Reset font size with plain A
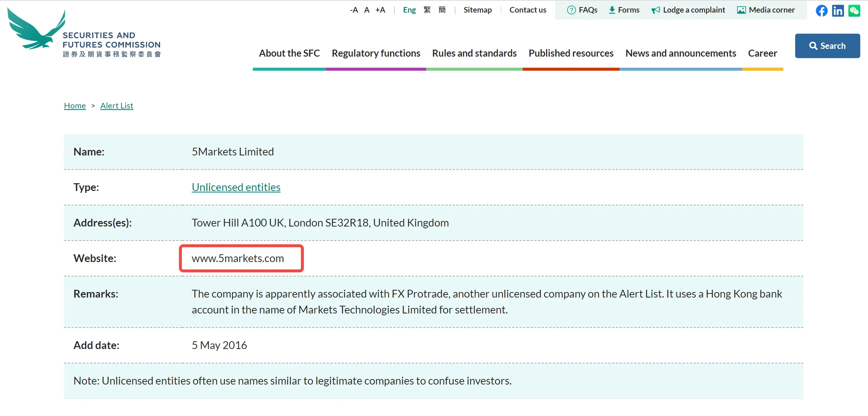The image size is (868, 416). pos(367,10)
